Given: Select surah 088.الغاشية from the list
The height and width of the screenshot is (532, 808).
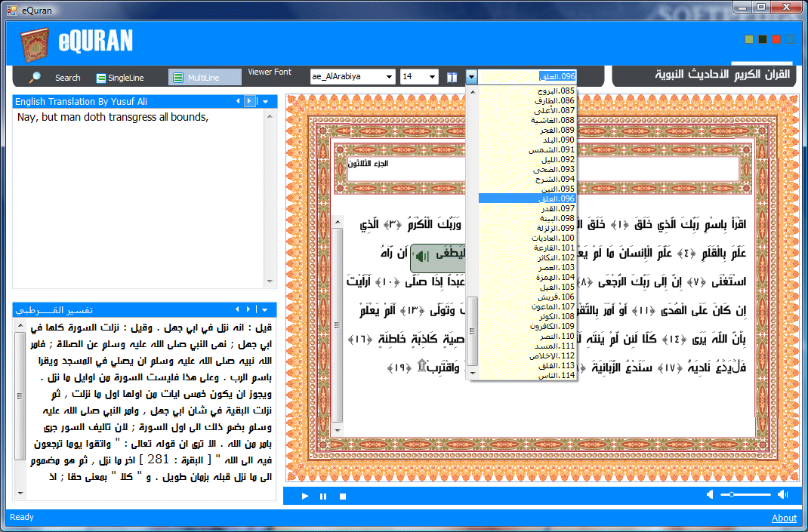Looking at the screenshot, I should click(x=527, y=120).
